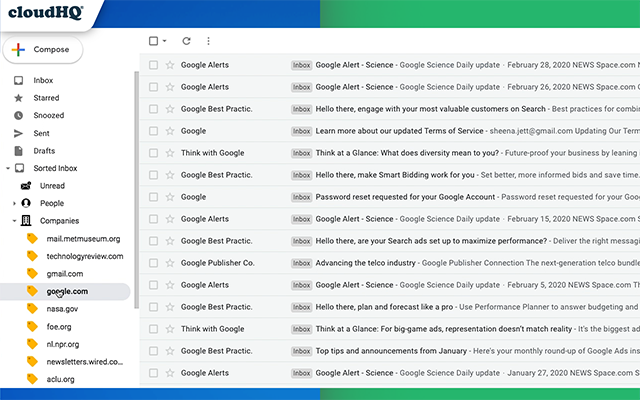Open the three-dot More options menu

click(209, 41)
